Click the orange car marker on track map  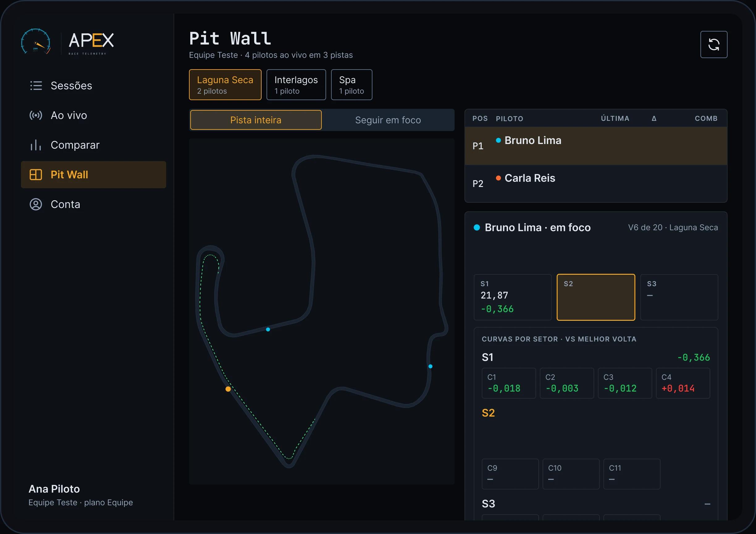click(x=228, y=389)
